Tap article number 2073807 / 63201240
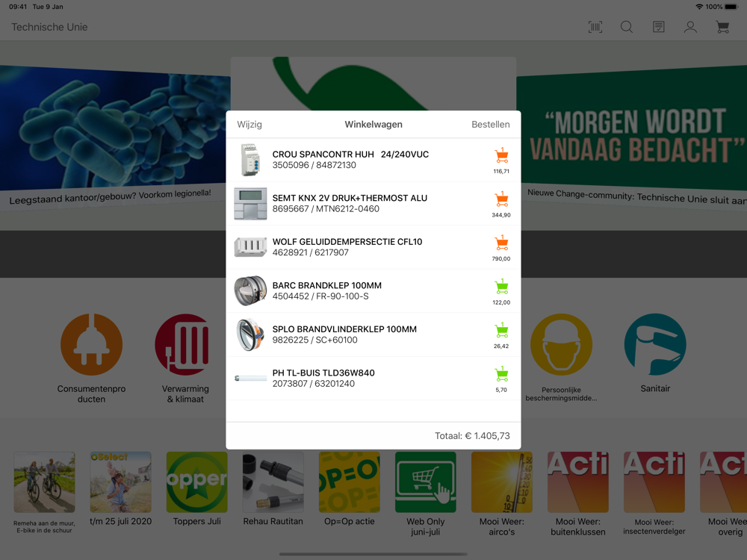 point(314,384)
